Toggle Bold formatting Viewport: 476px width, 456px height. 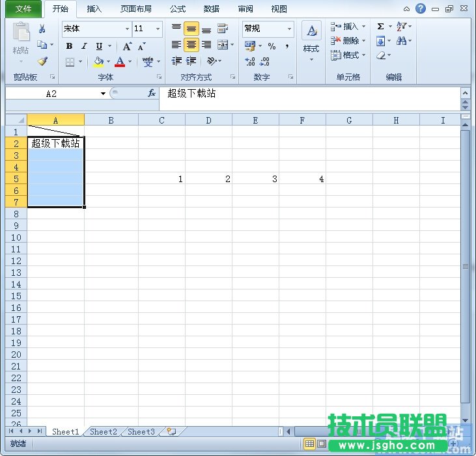[x=69, y=46]
